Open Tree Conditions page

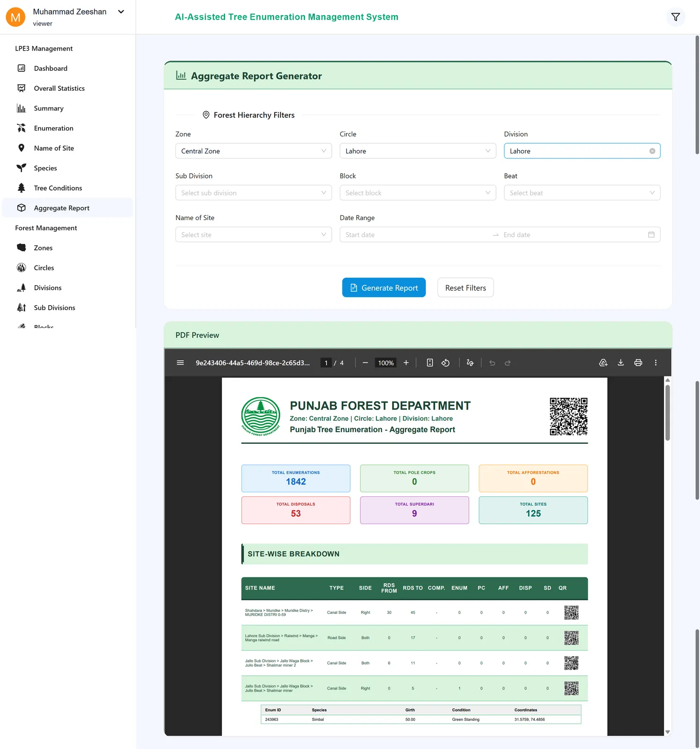68,188
